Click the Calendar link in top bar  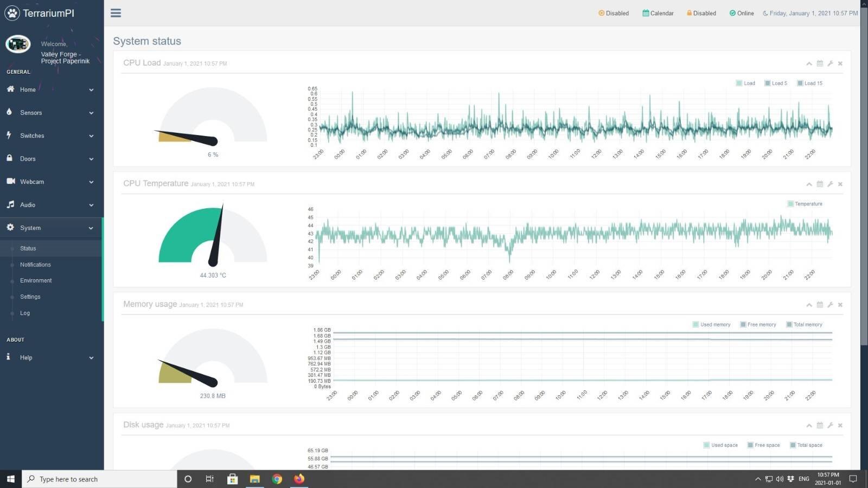click(658, 13)
